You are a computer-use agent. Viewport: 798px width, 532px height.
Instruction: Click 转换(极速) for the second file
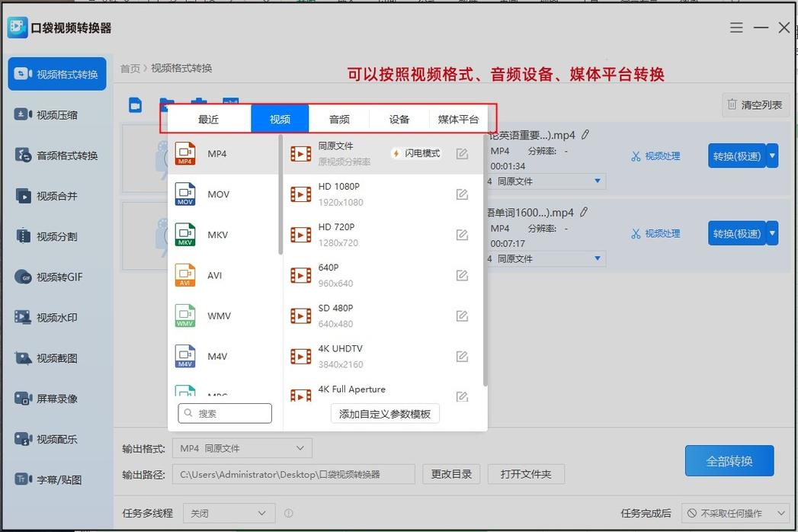(x=737, y=233)
